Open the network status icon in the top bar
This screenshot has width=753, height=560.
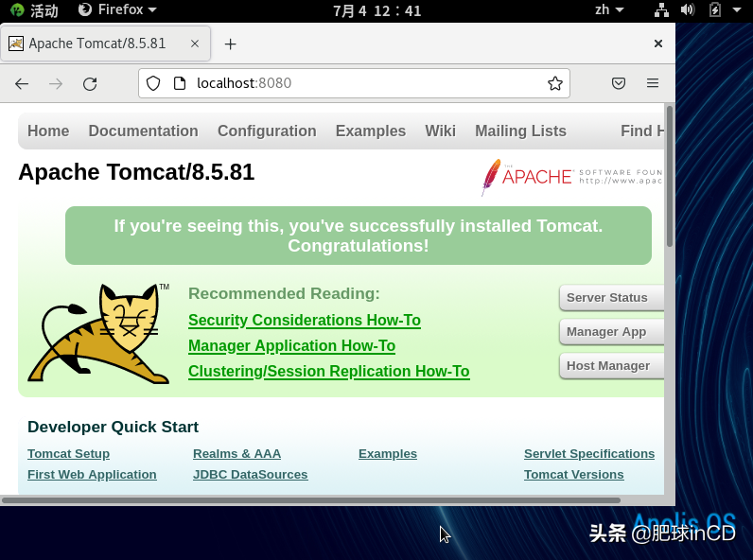[x=662, y=10]
